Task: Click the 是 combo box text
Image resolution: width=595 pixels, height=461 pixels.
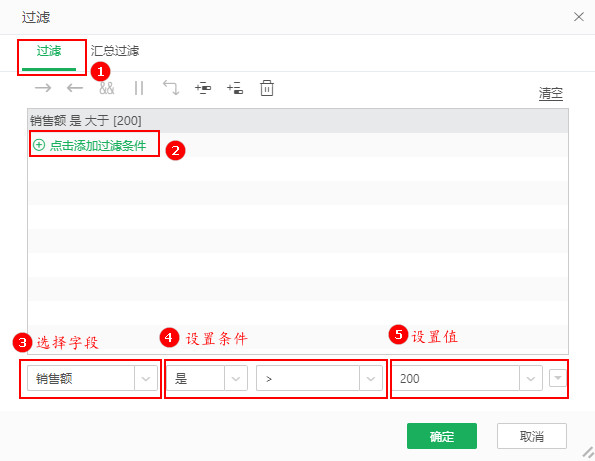Action: click(181, 378)
